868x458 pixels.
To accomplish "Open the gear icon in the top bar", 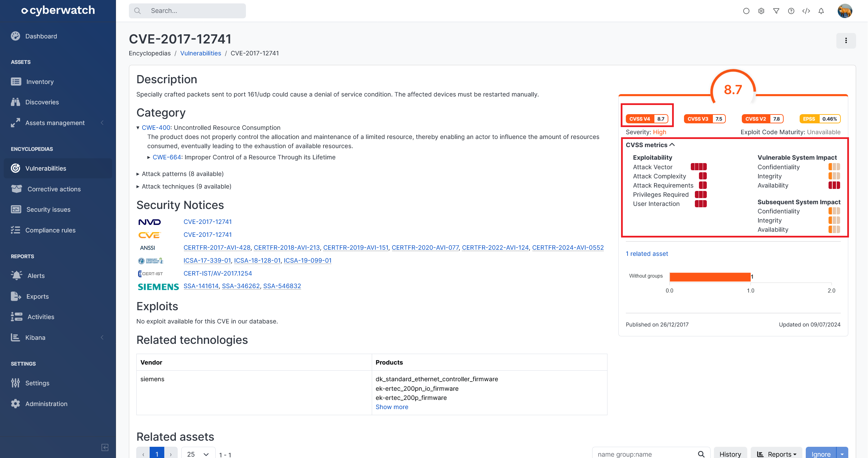I will coord(761,11).
